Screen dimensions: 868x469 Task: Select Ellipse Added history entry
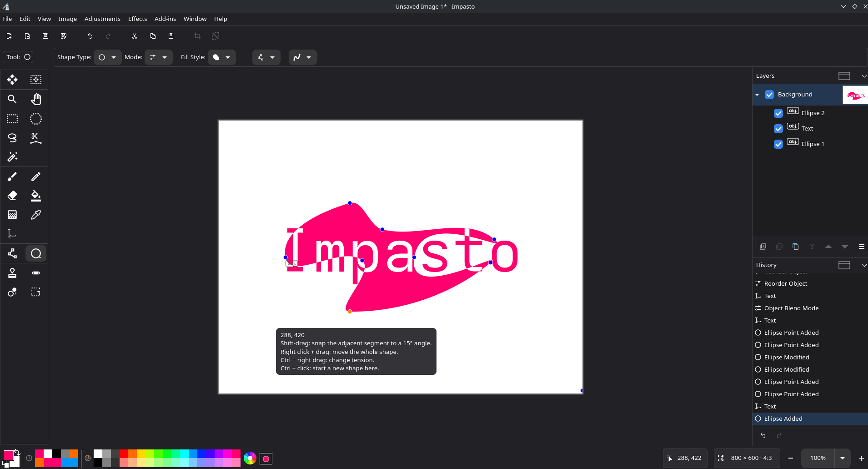810,419
